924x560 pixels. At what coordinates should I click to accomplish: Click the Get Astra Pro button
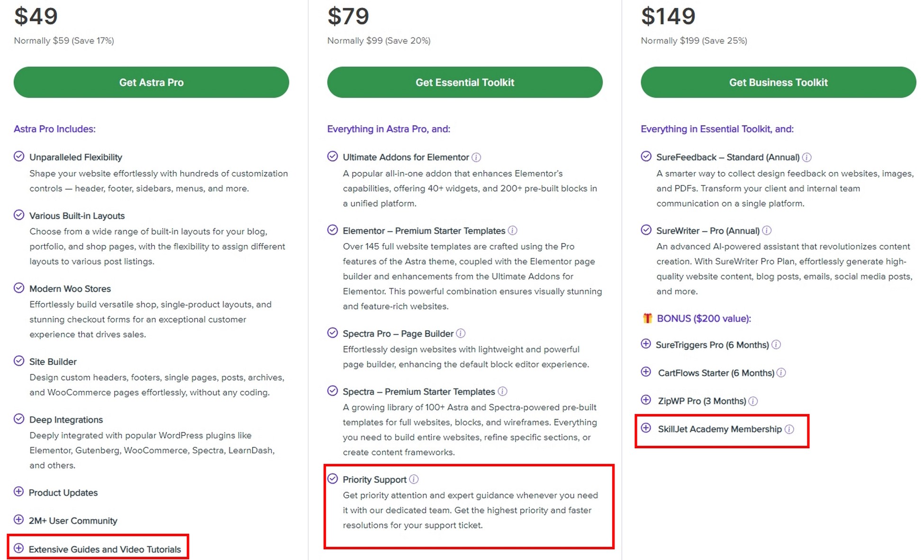tap(151, 82)
